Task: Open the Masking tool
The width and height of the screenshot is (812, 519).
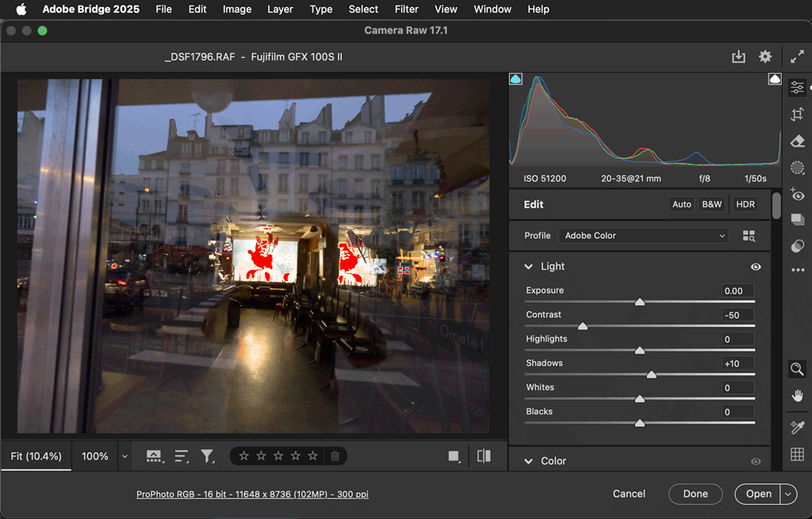Action: coord(798,168)
